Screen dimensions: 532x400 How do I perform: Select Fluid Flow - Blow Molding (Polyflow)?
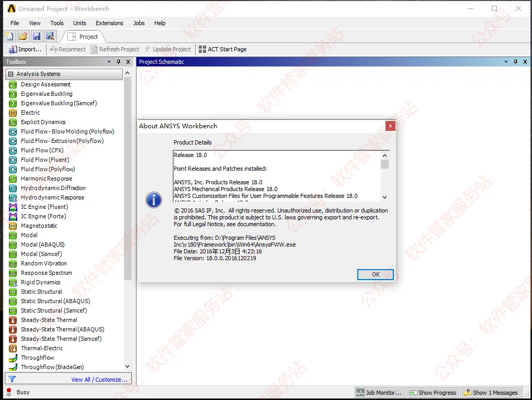[67, 131]
